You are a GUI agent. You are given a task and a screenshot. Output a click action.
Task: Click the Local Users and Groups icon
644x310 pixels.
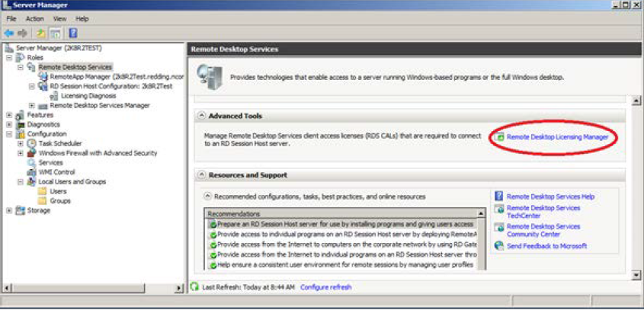[x=31, y=181]
